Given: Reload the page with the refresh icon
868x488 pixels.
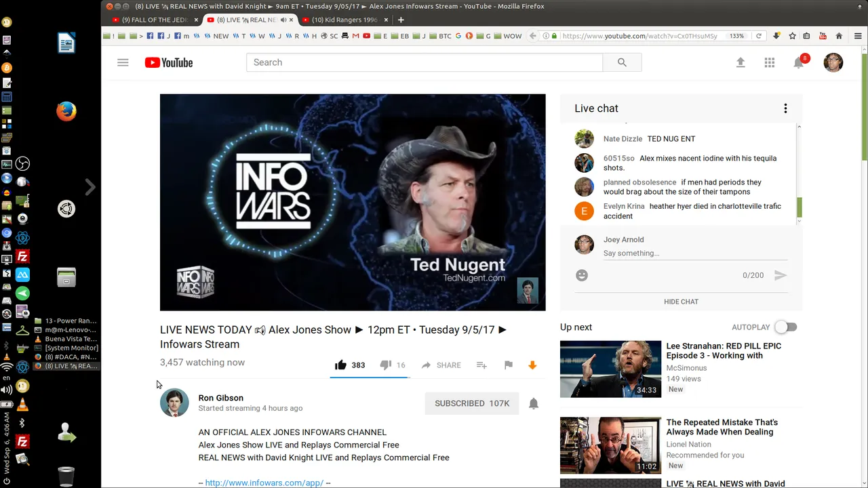Looking at the screenshot, I should click(x=759, y=36).
